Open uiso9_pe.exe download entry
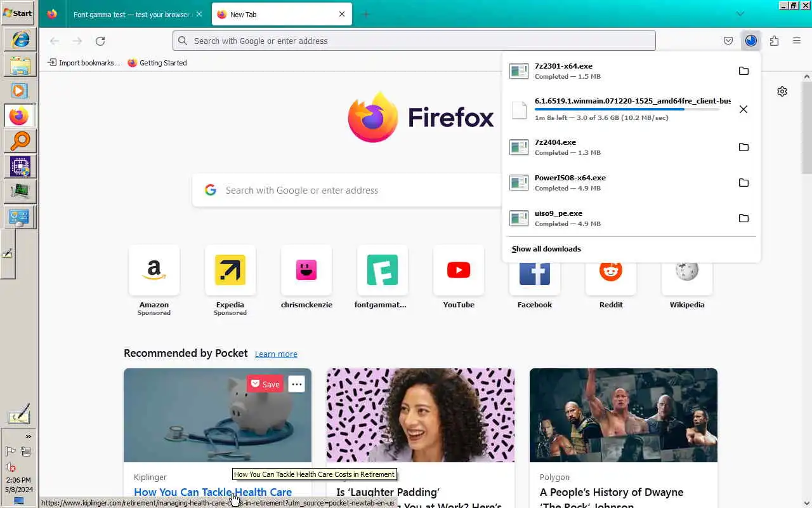This screenshot has width=812, height=508. pos(621,218)
